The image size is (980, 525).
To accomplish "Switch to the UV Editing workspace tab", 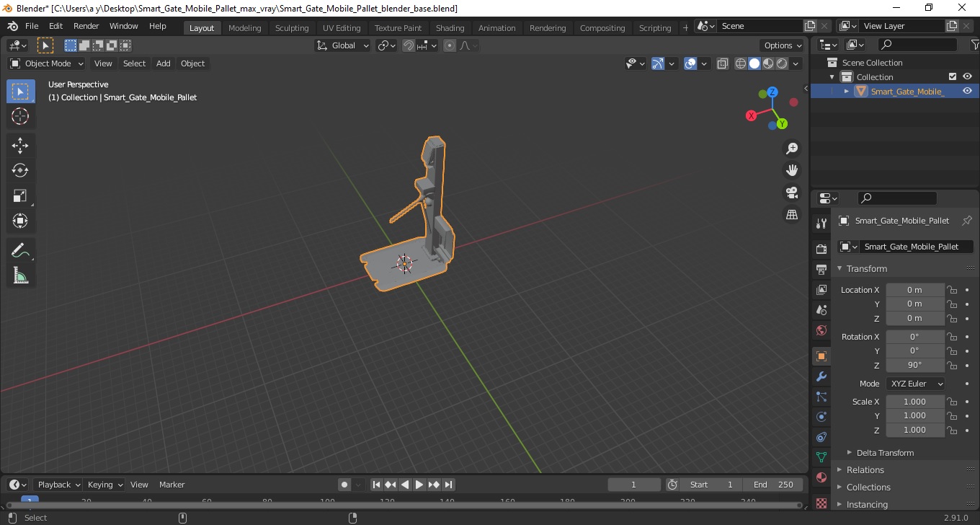I will pos(342,28).
